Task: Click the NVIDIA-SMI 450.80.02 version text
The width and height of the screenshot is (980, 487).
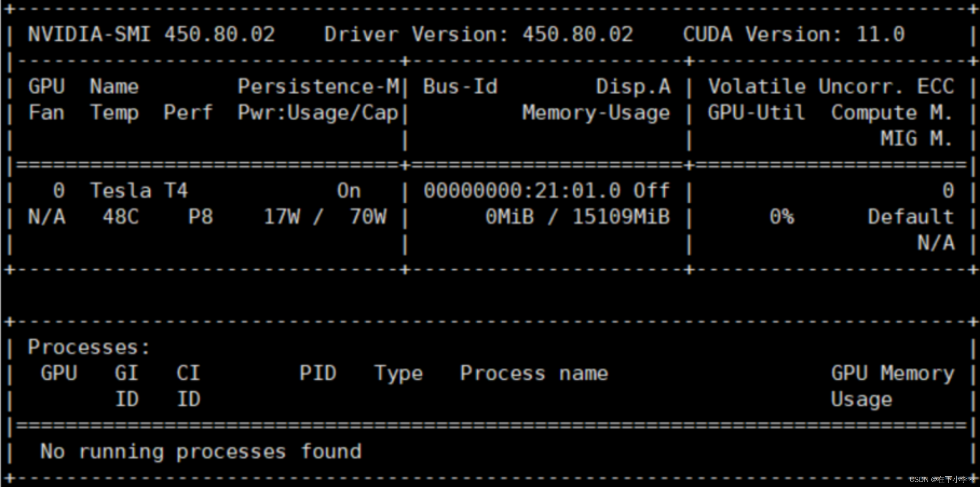Action: click(x=151, y=34)
